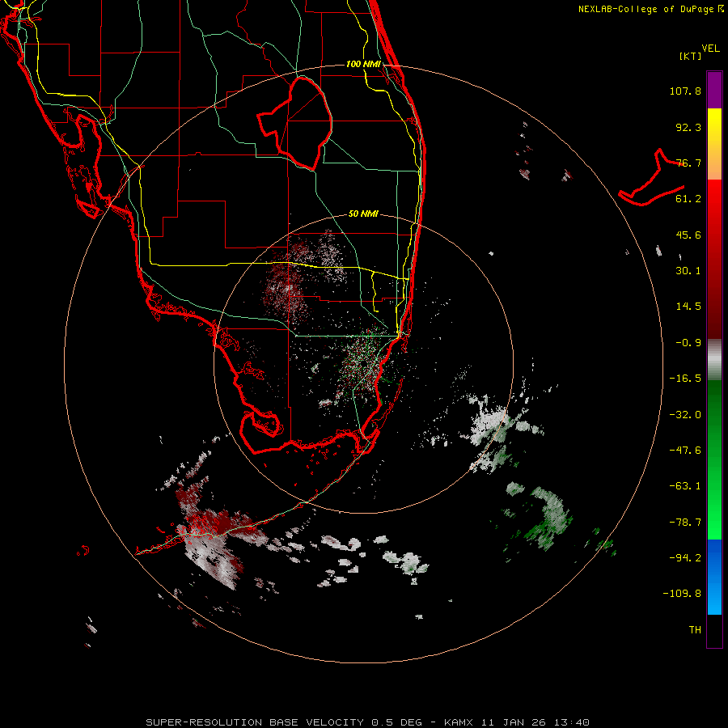Click the -0.9 scale value
The width and height of the screenshot is (728, 728).
pos(688,343)
